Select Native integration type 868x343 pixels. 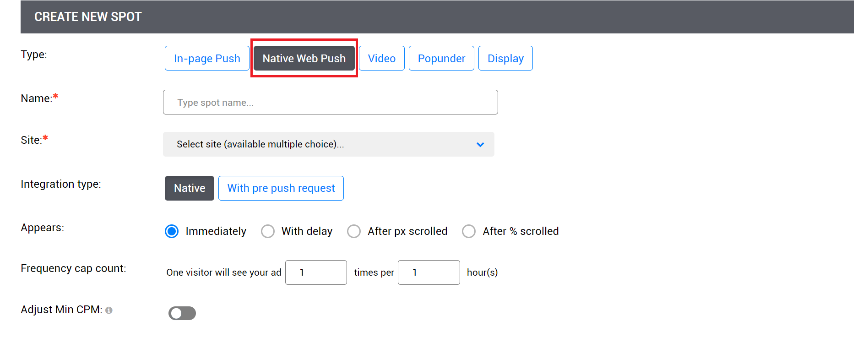(x=189, y=188)
